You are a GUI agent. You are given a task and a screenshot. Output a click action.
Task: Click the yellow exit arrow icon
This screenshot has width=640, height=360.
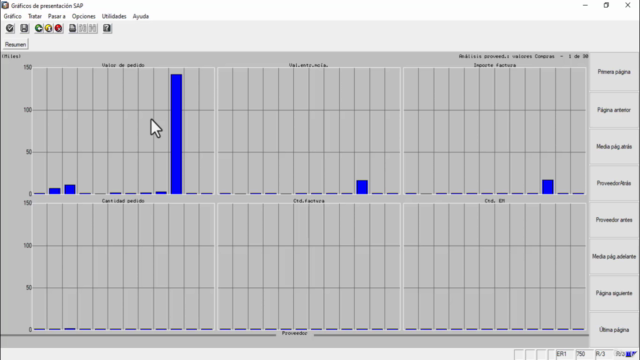click(x=49, y=28)
